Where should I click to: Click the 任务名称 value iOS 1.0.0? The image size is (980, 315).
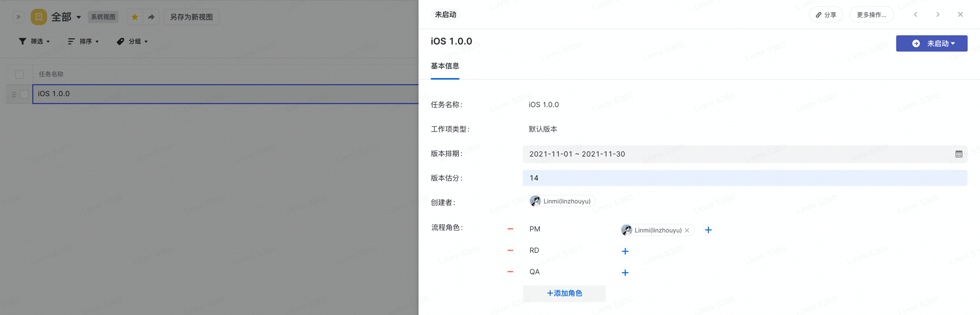pyautogui.click(x=544, y=104)
